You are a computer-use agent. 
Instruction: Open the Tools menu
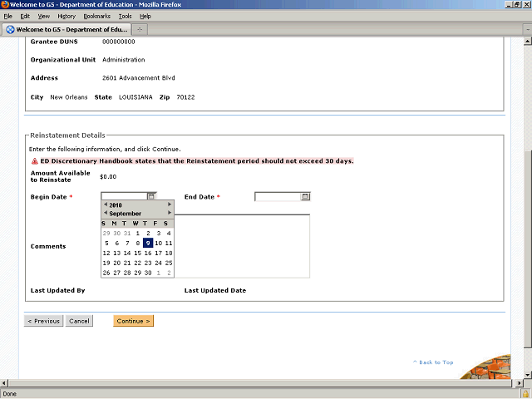click(125, 17)
